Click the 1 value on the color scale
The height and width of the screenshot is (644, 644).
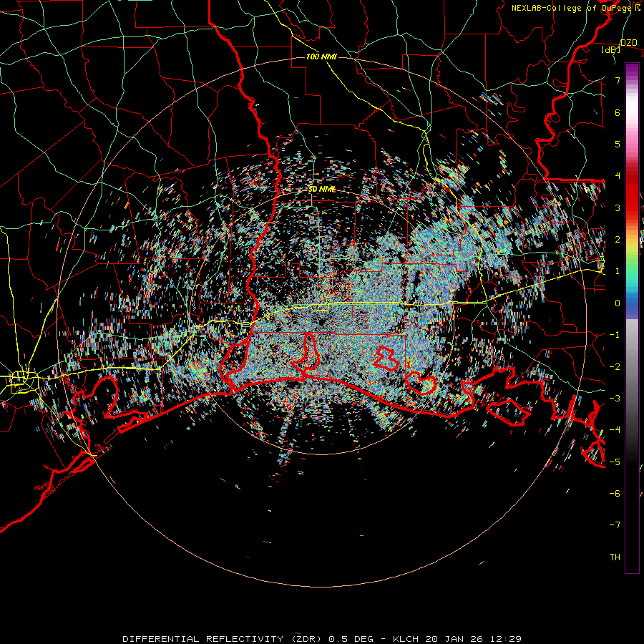[x=618, y=271]
